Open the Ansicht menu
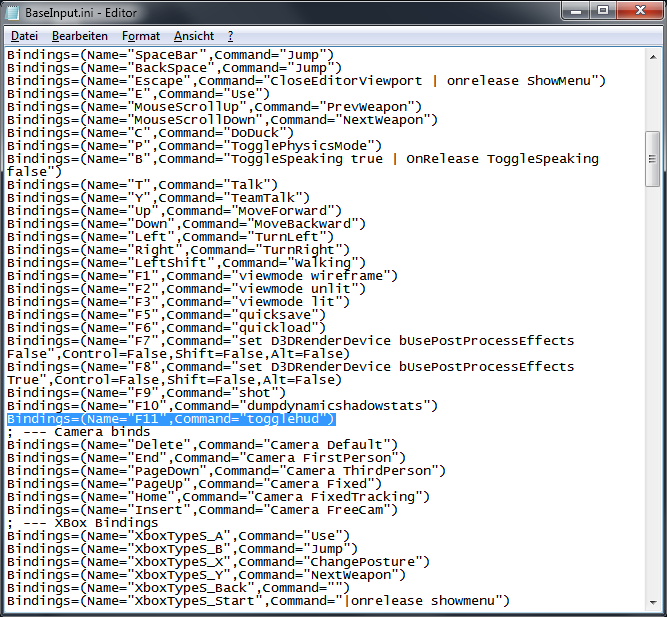 click(193, 35)
